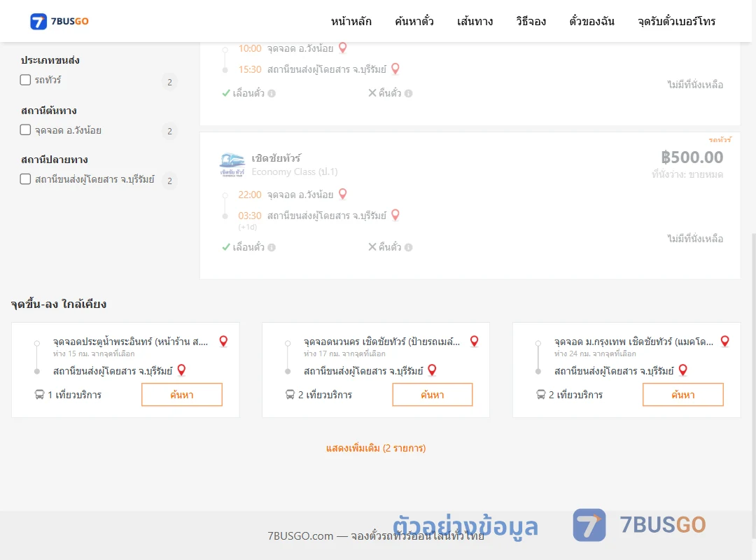Click เชิดชัยทัวร์ operator logo

(x=232, y=165)
